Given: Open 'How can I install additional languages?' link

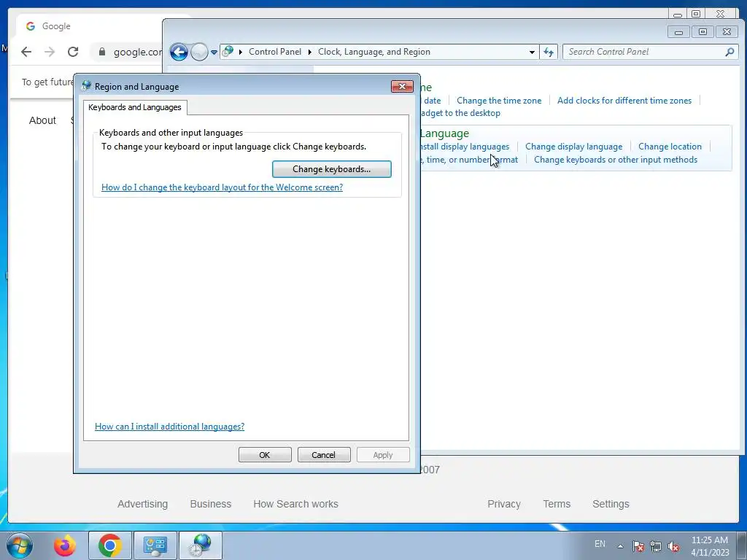Looking at the screenshot, I should (x=169, y=426).
